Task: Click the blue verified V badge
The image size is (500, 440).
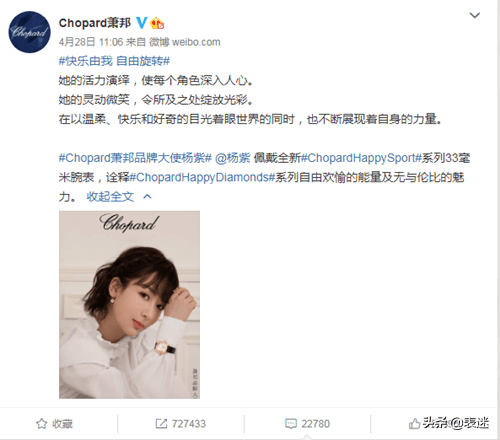Action: click(141, 23)
